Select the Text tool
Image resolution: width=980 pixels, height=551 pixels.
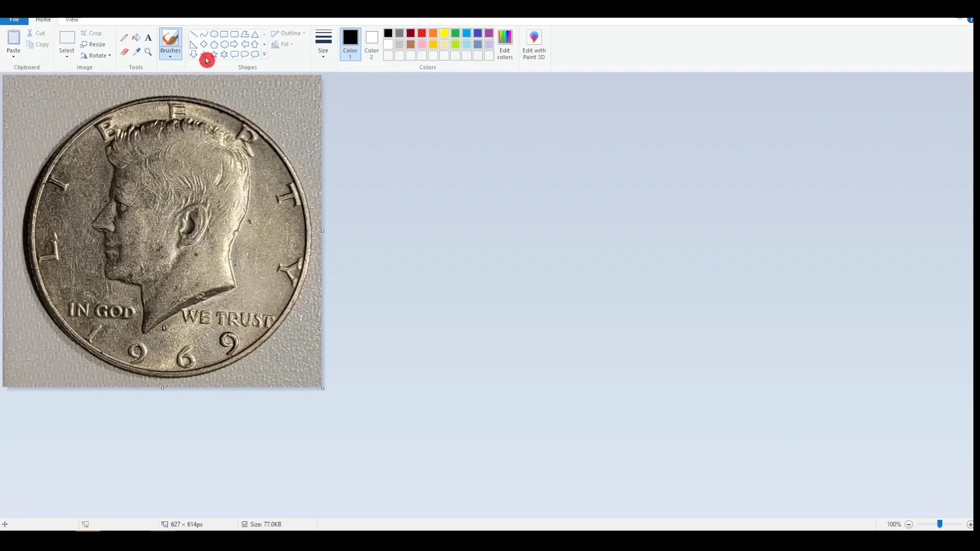point(148,37)
